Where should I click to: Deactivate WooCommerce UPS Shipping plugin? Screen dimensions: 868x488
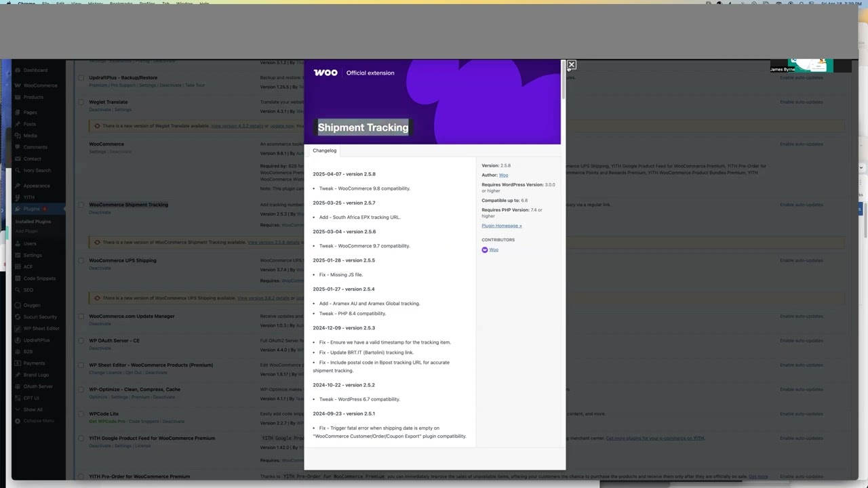[x=100, y=268]
